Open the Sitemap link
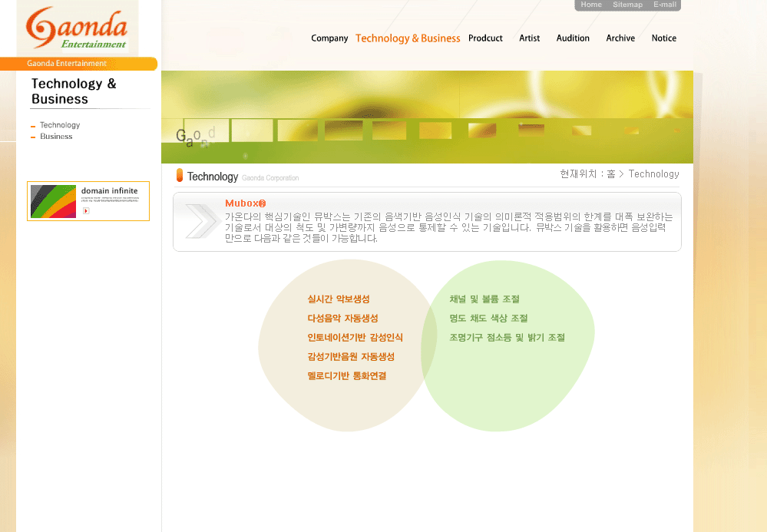The height and width of the screenshot is (532, 767). click(627, 5)
